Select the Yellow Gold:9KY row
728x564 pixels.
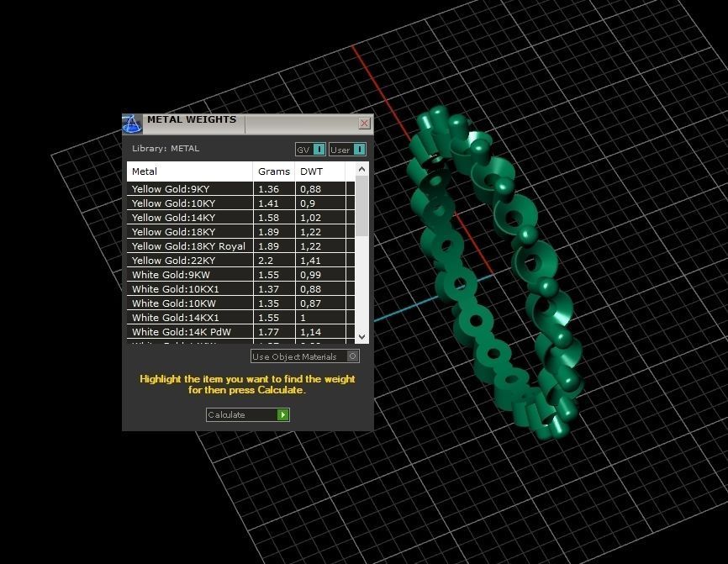(x=240, y=189)
